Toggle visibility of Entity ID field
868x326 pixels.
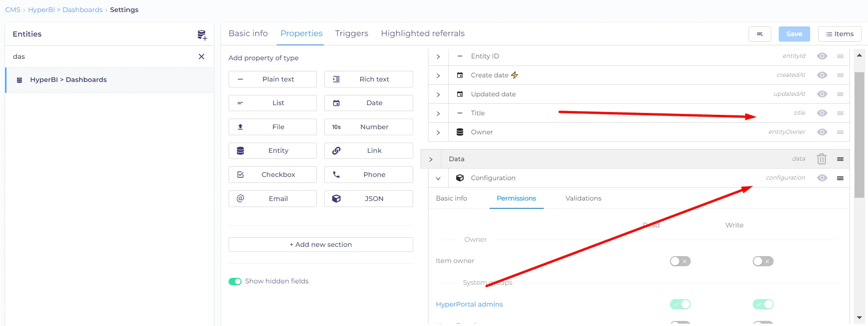(x=822, y=56)
